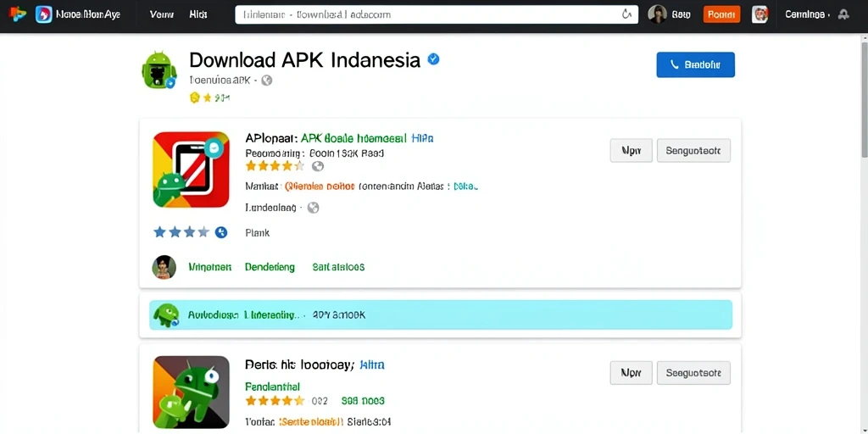This screenshot has height=434, width=868.
Task: Click the Senguotsote button in first card
Action: (x=693, y=151)
